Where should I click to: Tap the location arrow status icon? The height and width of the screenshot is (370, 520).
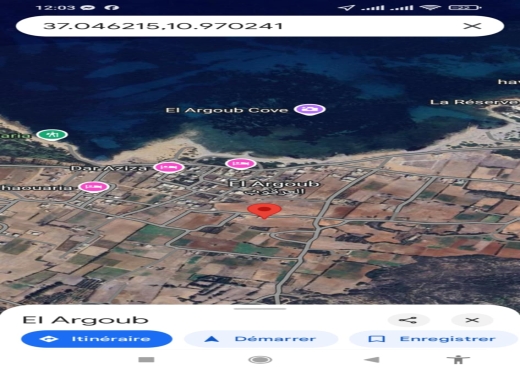pyautogui.click(x=346, y=7)
